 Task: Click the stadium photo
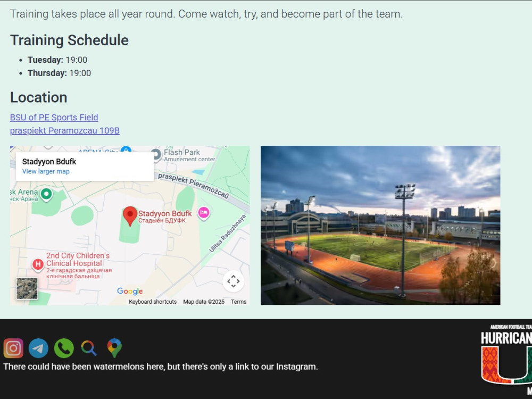click(380, 225)
